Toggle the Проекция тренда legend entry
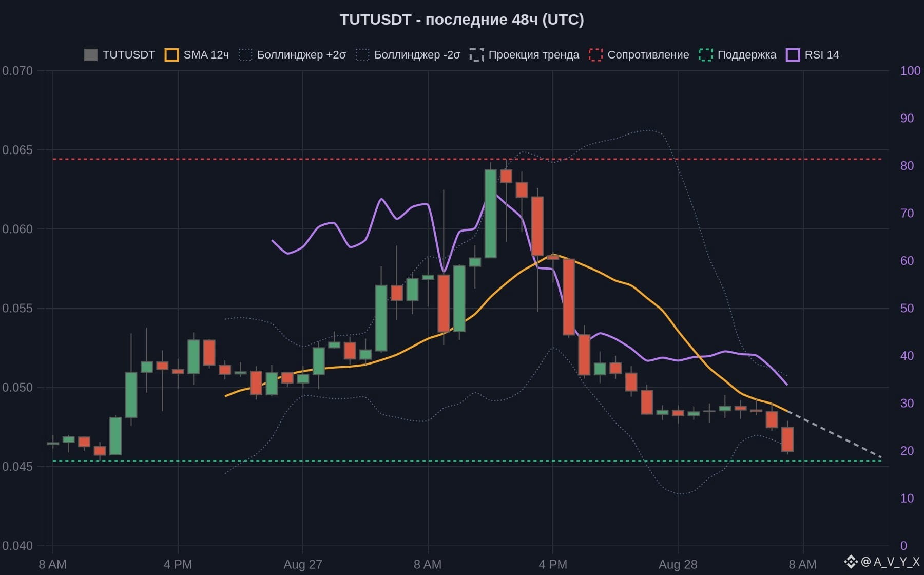 click(524, 55)
